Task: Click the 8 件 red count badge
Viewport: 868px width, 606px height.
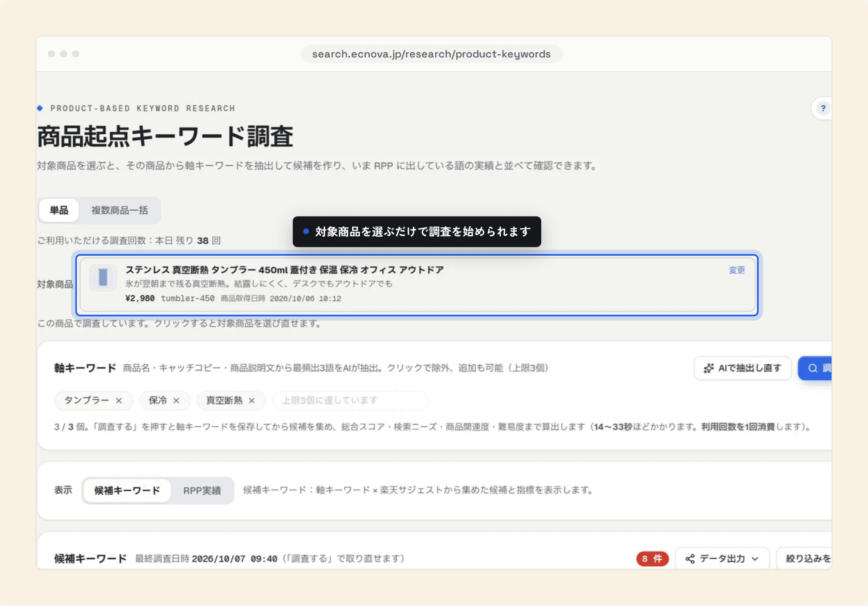Action: [x=652, y=559]
